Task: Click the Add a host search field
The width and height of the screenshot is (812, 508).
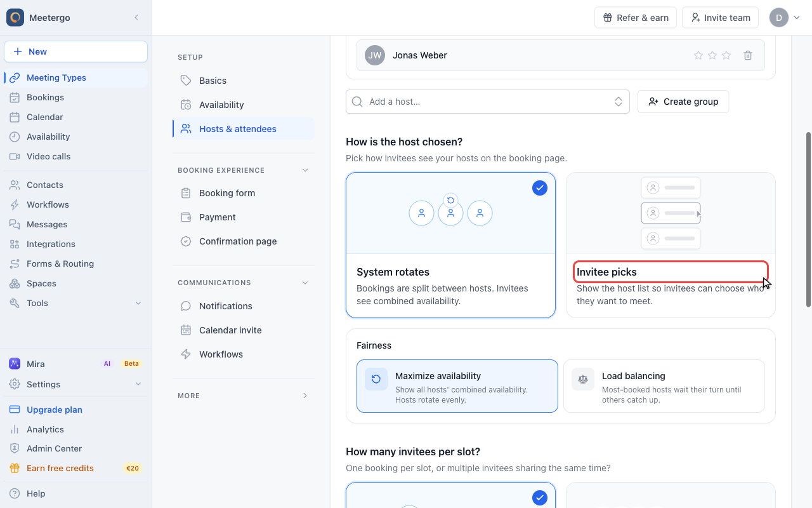Action: pos(487,102)
